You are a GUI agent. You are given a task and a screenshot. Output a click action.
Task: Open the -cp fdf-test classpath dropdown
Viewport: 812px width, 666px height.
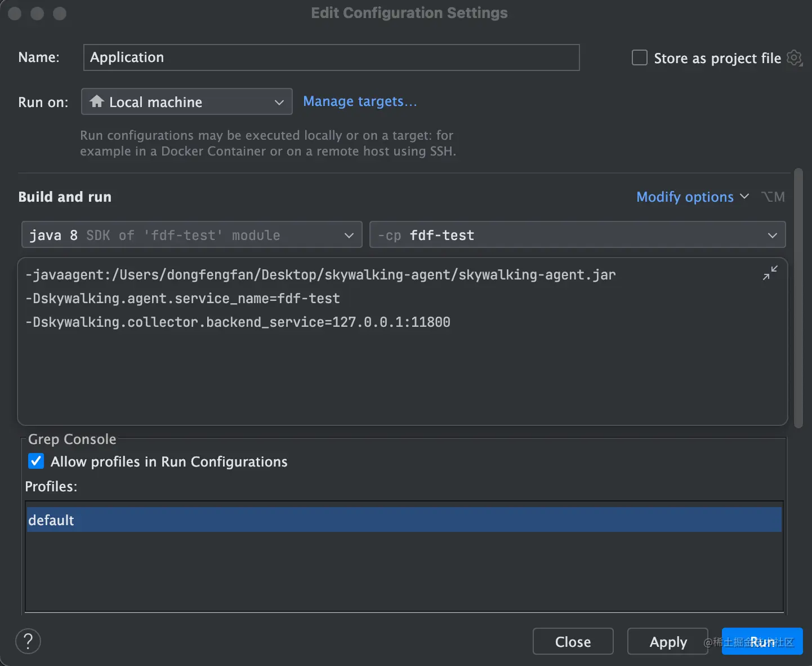pos(577,235)
